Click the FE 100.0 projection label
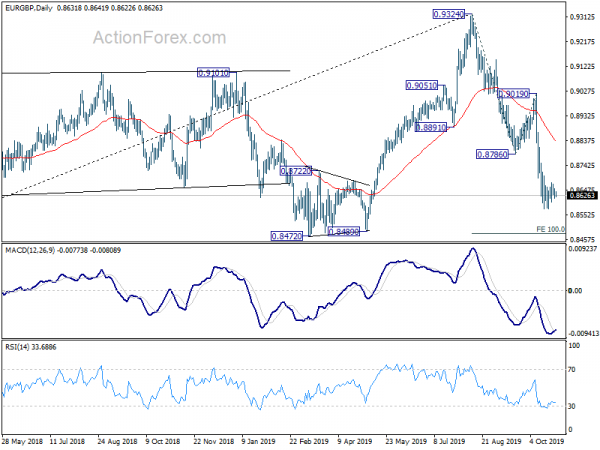 550,229
